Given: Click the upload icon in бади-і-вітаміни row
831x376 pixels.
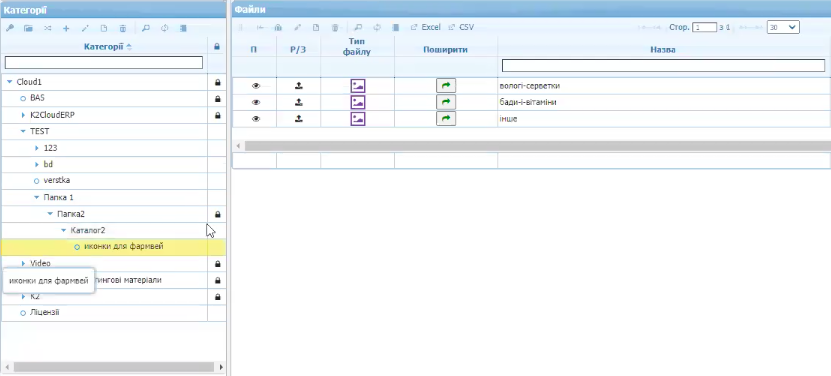Looking at the screenshot, I should [x=298, y=102].
